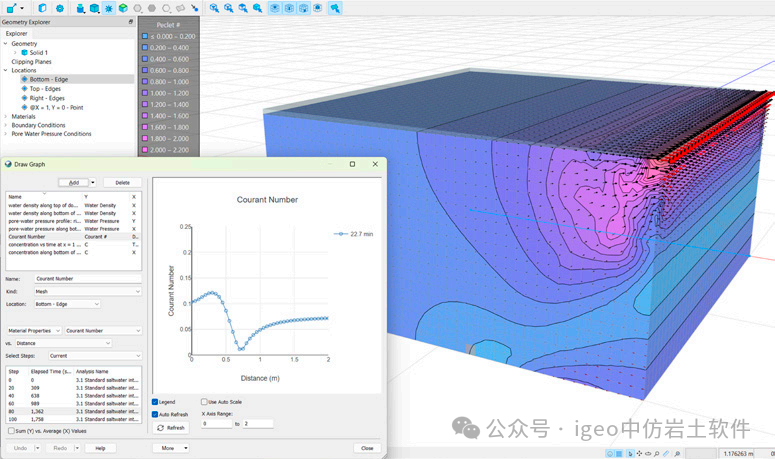
Task: Enable the Use Auto Scale checkbox
Action: (x=205, y=402)
